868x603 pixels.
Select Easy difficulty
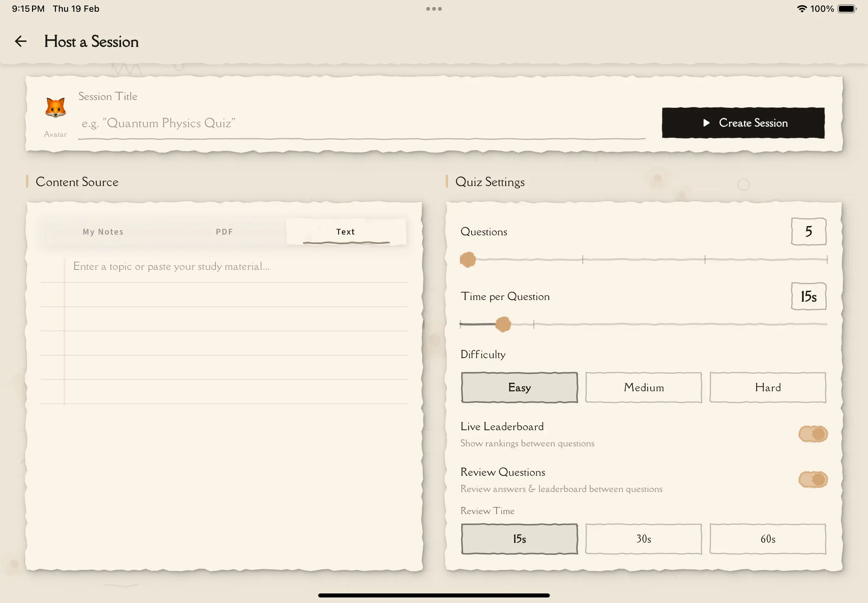(x=519, y=387)
